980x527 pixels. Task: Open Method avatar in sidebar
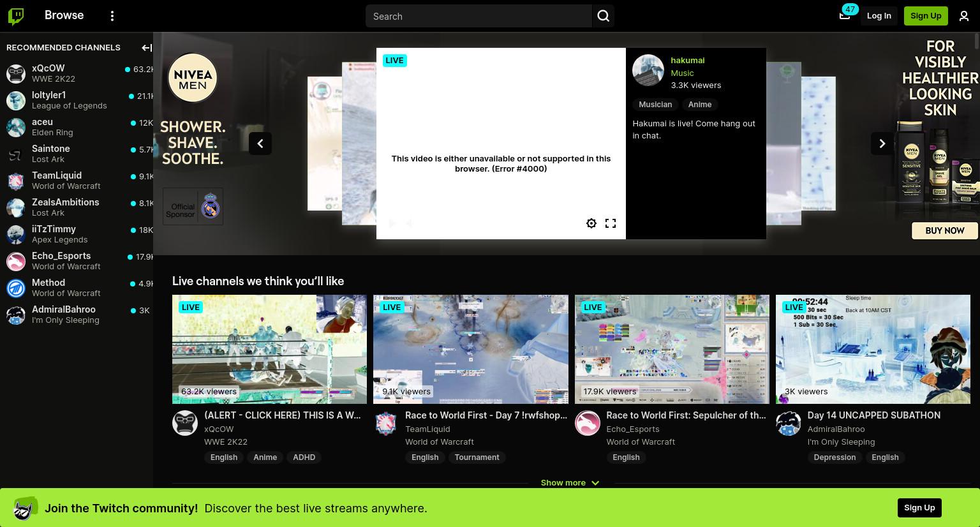[16, 288]
